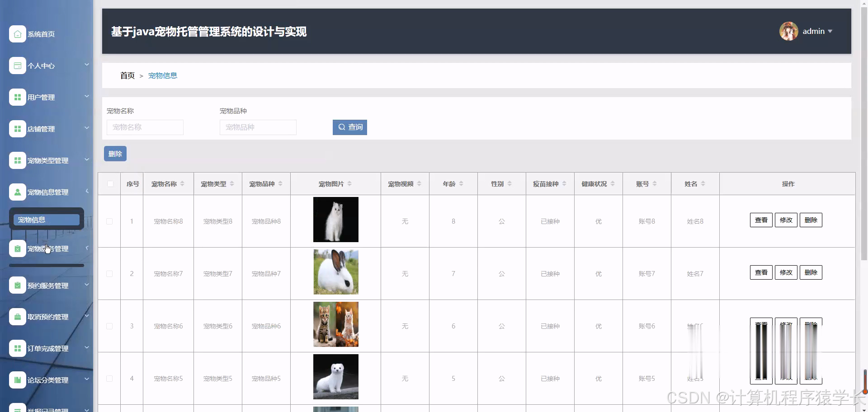Sort by 年龄 column arrows
This screenshot has width=868, height=412.
461,184
